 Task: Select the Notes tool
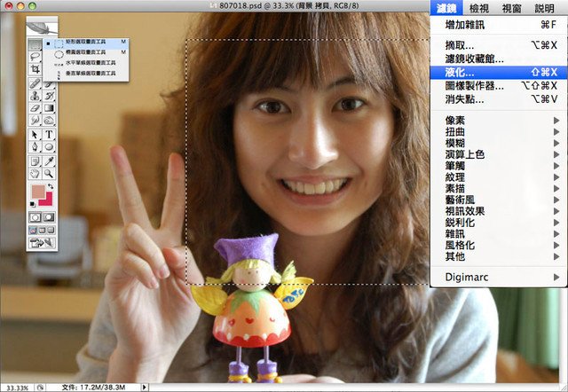[x=35, y=161]
